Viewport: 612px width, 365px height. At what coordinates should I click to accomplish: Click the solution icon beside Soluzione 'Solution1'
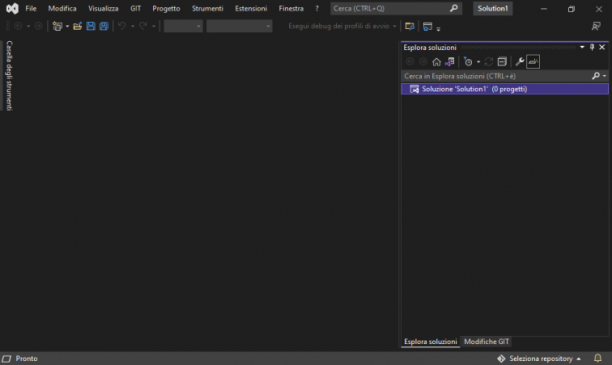point(414,89)
